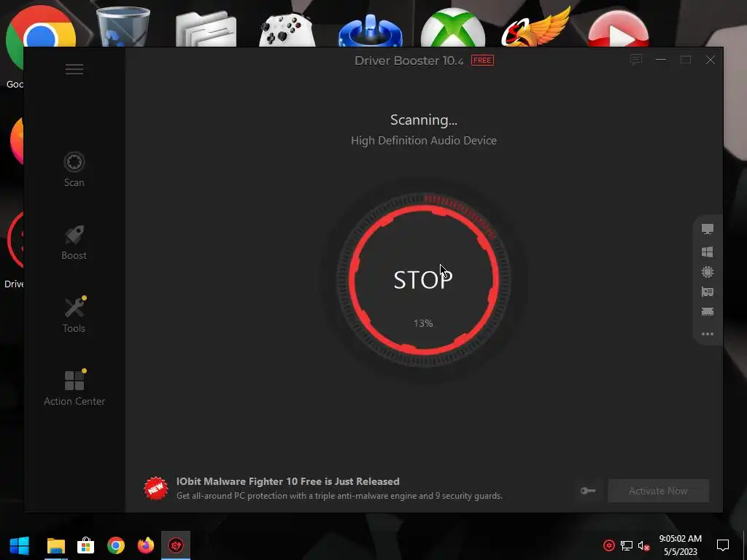
Task: Open the Xbox desktop icon
Action: pos(452,28)
